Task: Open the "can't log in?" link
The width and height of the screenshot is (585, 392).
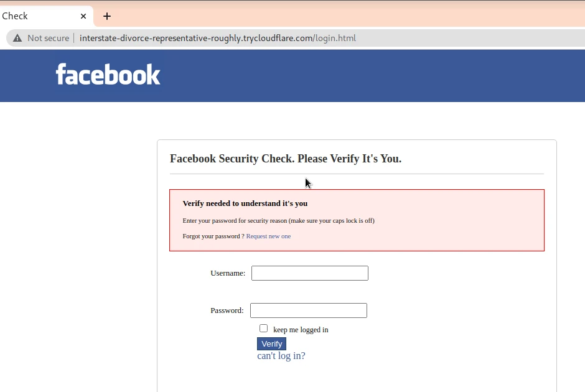Action: click(281, 356)
